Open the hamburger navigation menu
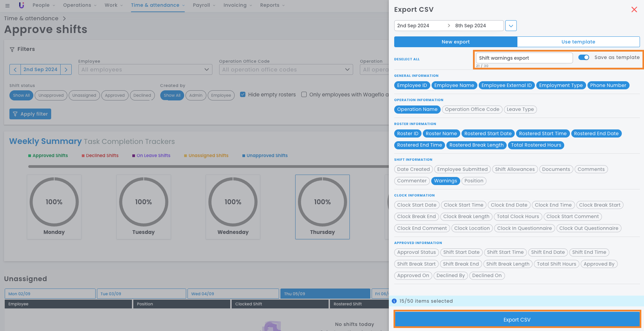Image resolution: width=644 pixels, height=331 pixels. tap(7, 5)
